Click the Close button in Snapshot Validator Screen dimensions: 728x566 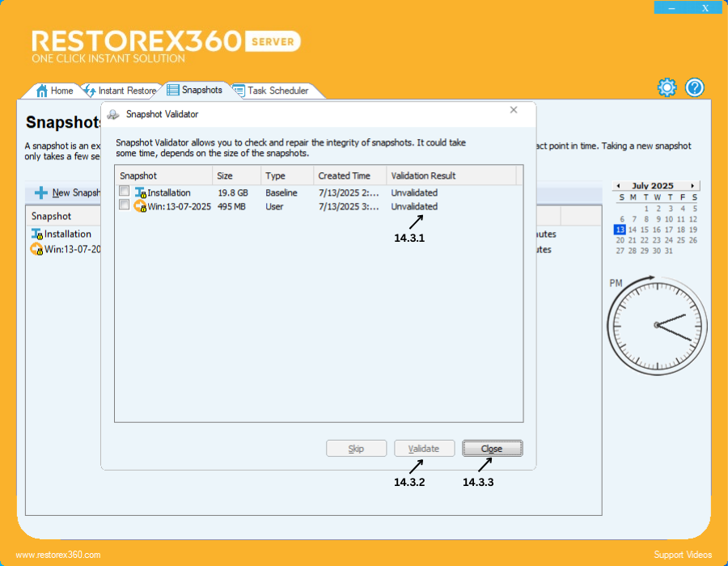click(x=492, y=449)
